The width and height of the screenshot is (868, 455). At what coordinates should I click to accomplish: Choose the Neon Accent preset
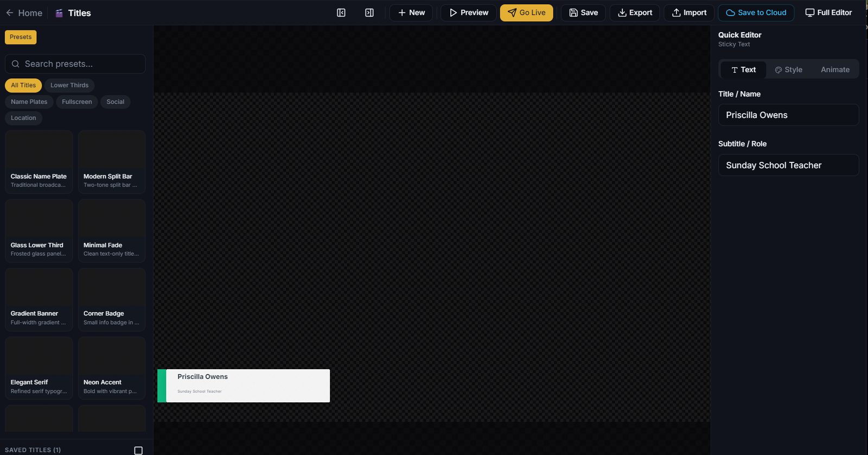click(112, 368)
